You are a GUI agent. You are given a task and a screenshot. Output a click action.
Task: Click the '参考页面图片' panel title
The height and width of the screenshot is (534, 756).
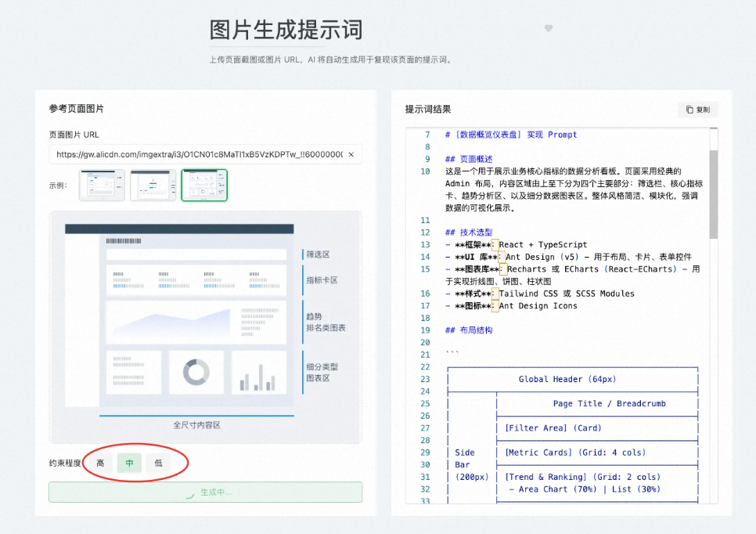pos(76,109)
